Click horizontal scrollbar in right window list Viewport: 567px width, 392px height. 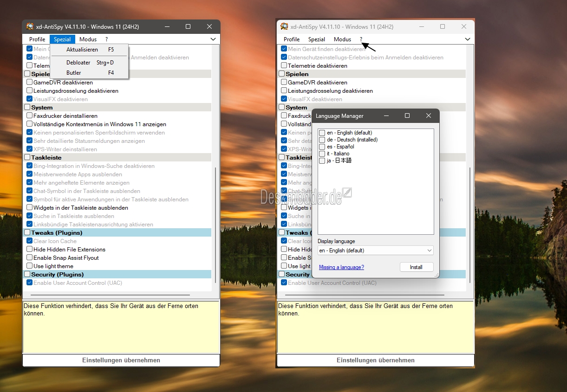[x=365, y=295]
